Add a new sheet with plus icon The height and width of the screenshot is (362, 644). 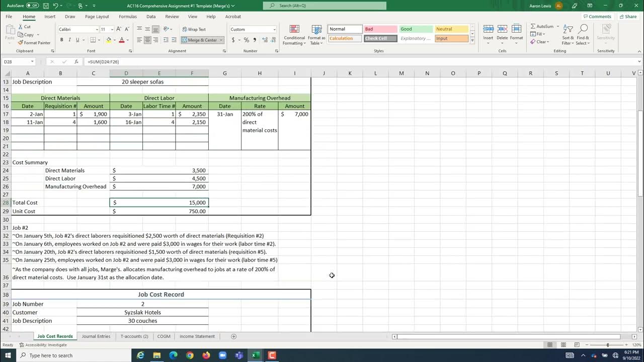point(233,336)
